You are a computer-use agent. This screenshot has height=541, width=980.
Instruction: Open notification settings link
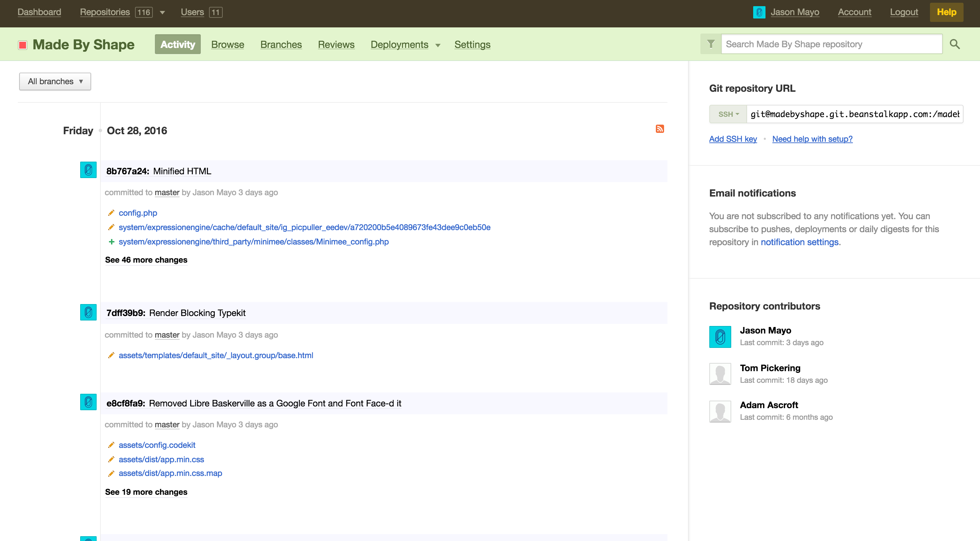coord(799,242)
